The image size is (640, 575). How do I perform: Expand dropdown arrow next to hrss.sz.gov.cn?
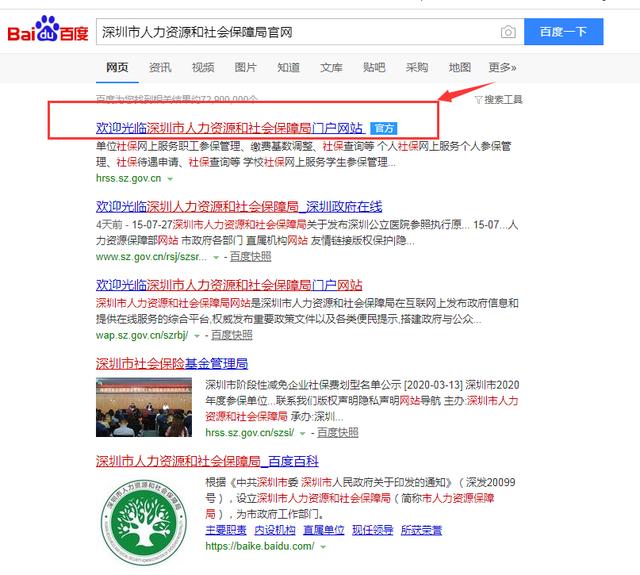(170, 179)
